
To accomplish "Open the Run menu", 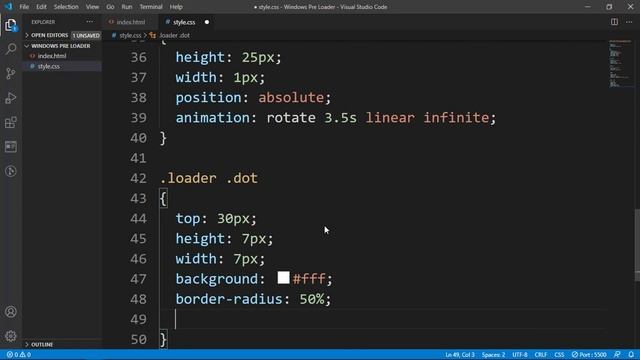I will (x=127, y=7).
